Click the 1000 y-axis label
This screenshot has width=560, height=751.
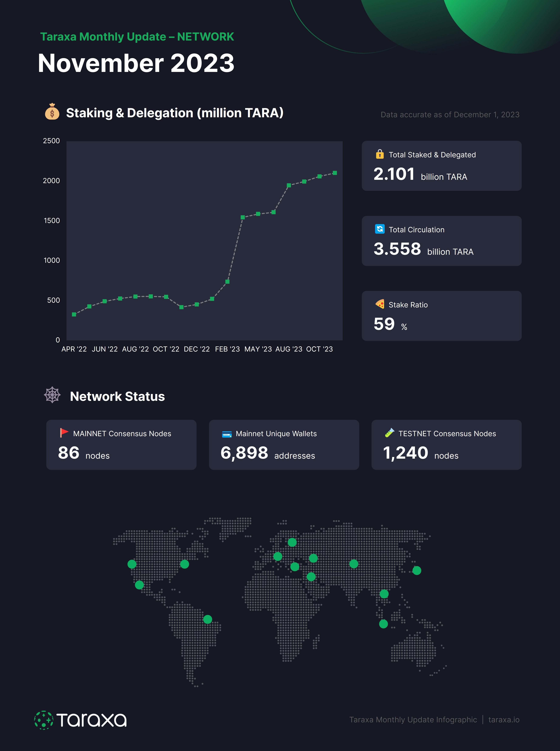(52, 260)
